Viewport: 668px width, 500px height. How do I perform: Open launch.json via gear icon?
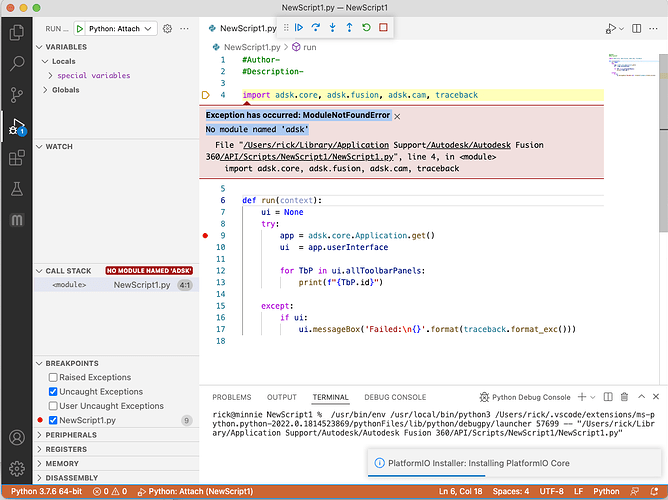click(x=167, y=29)
